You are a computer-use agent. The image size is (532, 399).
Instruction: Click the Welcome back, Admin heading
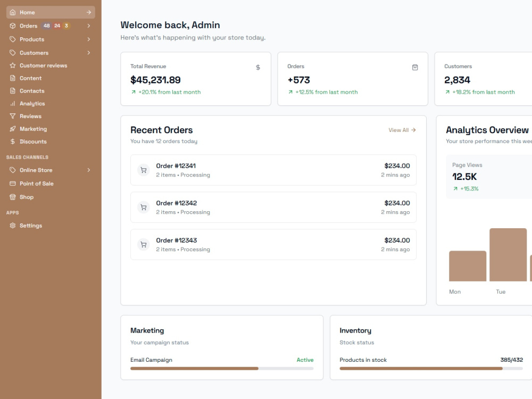point(170,25)
